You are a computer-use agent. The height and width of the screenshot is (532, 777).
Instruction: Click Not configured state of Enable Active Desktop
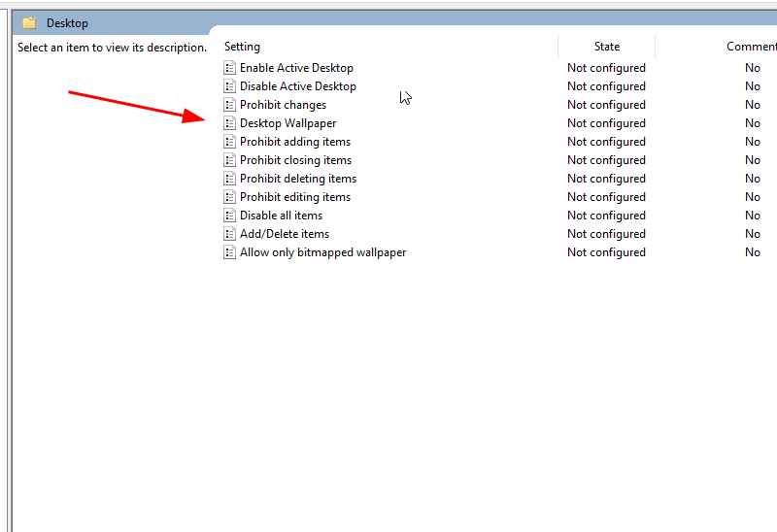(x=606, y=68)
